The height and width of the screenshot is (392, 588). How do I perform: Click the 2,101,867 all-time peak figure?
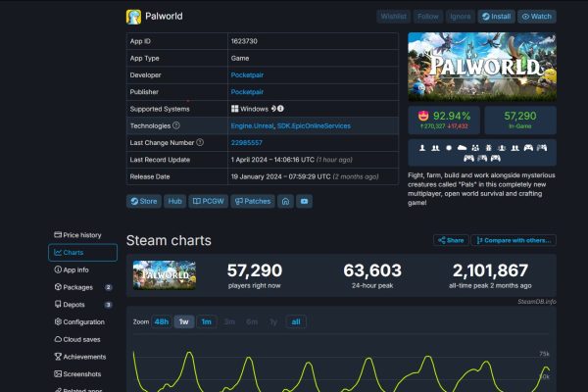[x=490, y=270]
